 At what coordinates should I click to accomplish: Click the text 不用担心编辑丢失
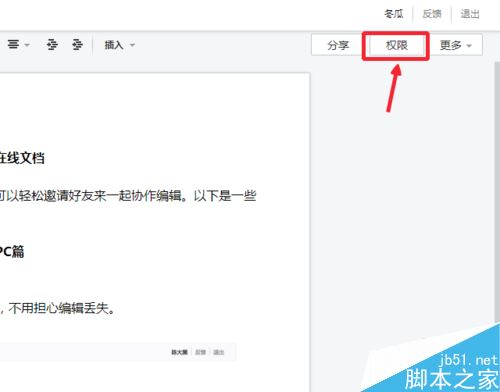62,308
